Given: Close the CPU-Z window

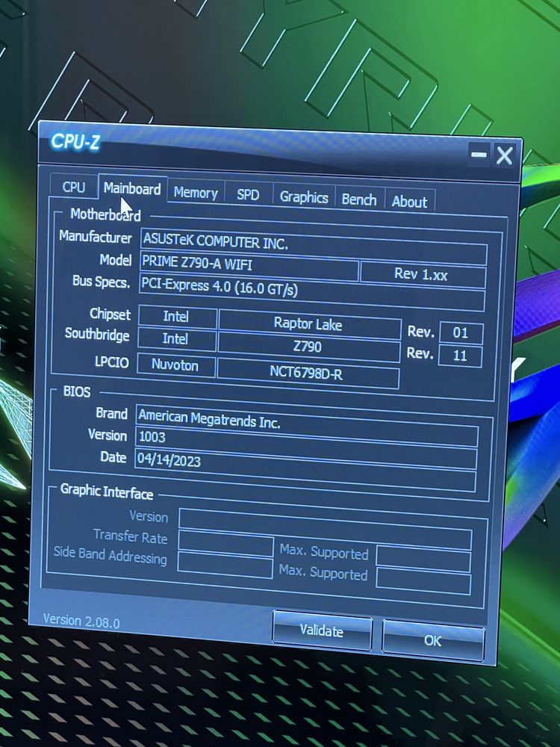Looking at the screenshot, I should (x=504, y=155).
